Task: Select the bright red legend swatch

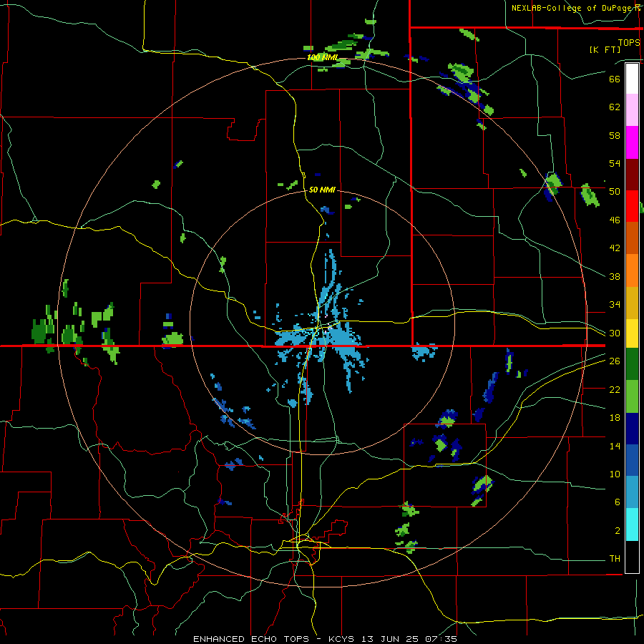Action: click(632, 206)
